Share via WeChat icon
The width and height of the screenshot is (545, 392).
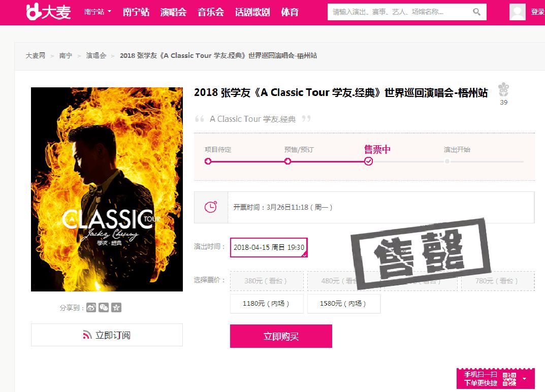click(104, 308)
